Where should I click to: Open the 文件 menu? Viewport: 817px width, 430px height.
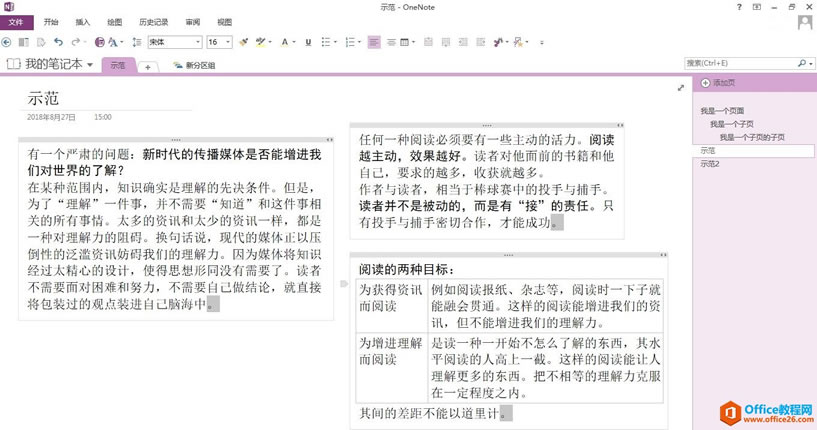(x=16, y=22)
